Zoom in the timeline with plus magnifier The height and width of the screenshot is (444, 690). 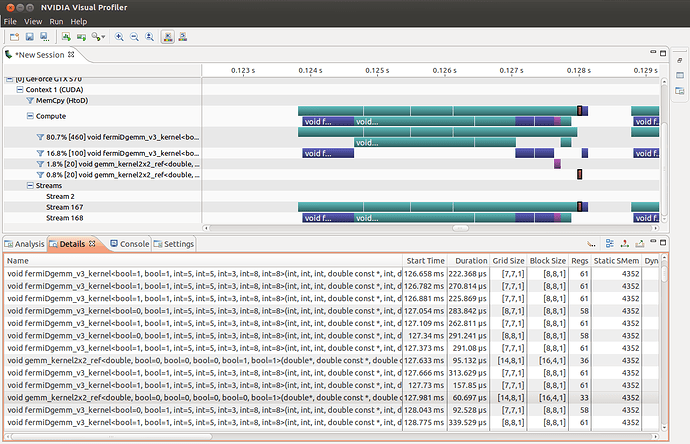119,37
